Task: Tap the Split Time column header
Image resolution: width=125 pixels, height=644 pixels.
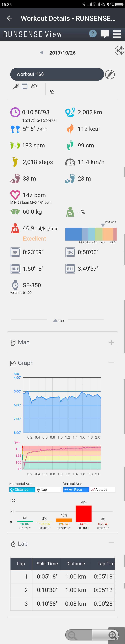Action: (47, 564)
